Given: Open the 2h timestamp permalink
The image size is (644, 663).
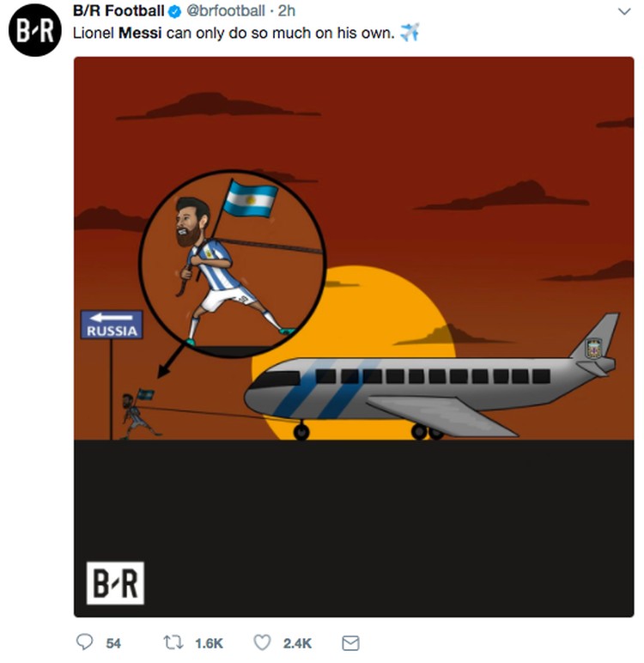Looking at the screenshot, I should [x=286, y=11].
